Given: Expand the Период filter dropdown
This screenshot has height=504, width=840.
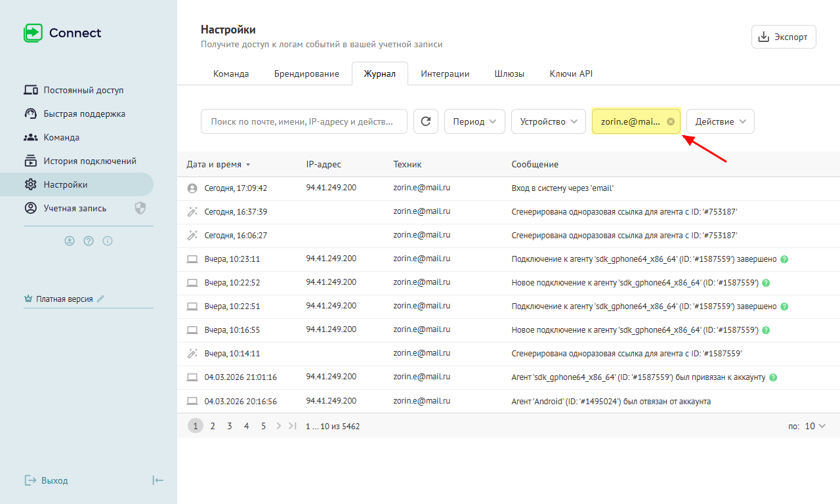Looking at the screenshot, I should click(474, 121).
